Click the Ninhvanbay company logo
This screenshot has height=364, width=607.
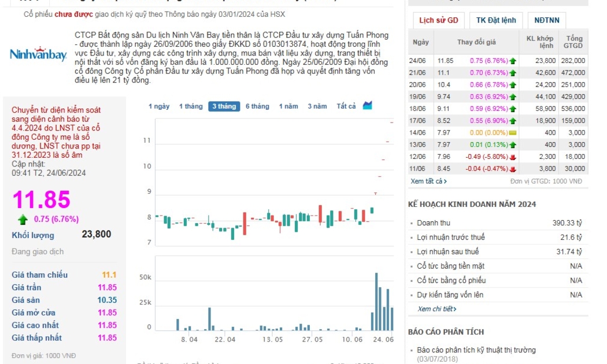pyautogui.click(x=38, y=54)
